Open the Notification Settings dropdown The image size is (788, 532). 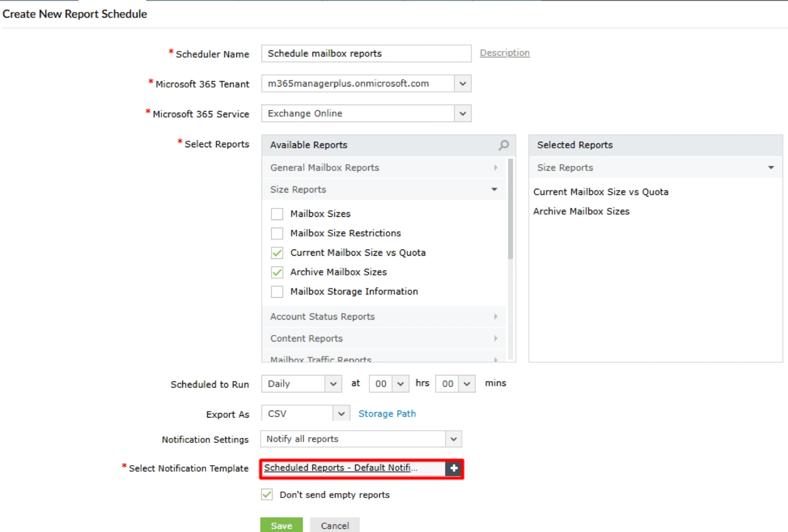click(453, 439)
